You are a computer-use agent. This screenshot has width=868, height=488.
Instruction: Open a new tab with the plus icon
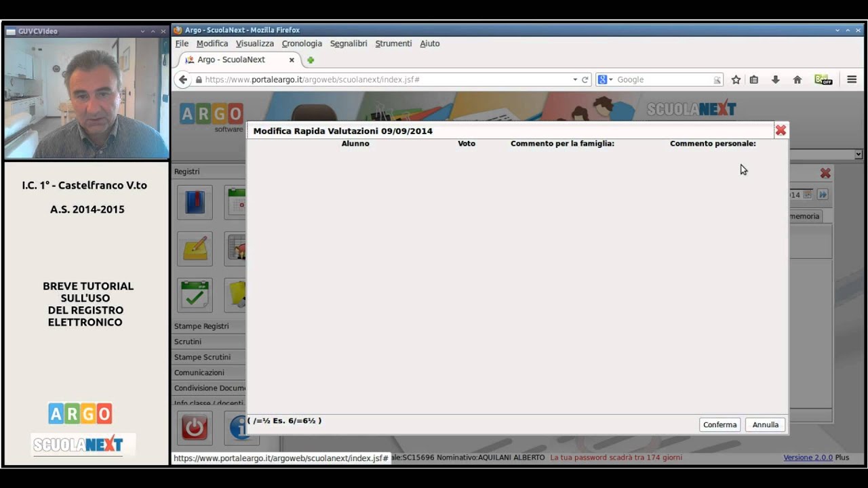pos(311,60)
